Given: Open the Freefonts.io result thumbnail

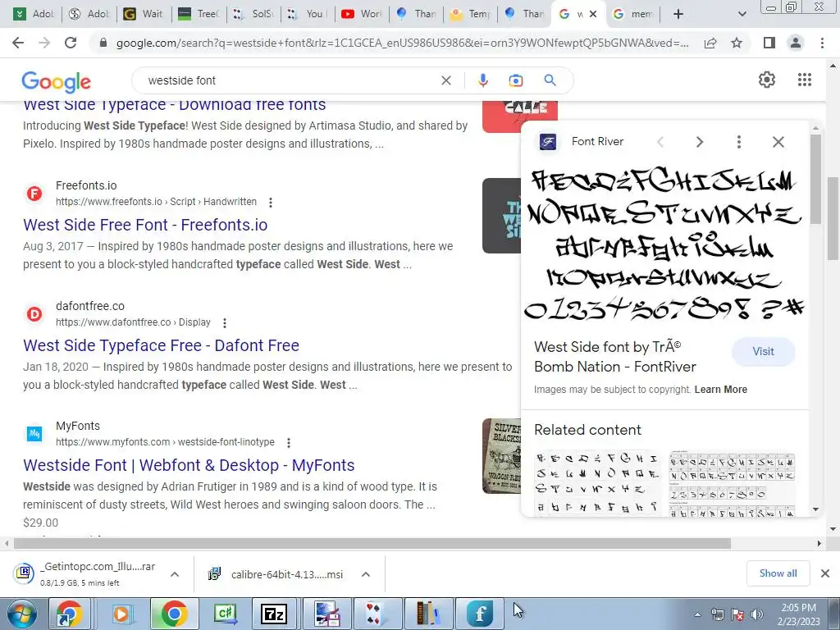Looking at the screenshot, I should 501,216.
